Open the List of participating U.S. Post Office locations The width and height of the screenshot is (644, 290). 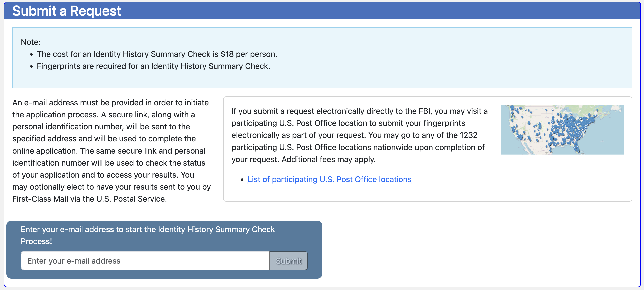point(329,179)
